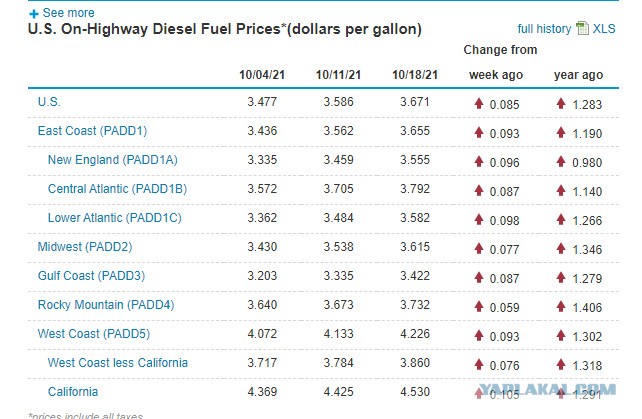
Task: Open the U.S. row link
Action: (49, 102)
